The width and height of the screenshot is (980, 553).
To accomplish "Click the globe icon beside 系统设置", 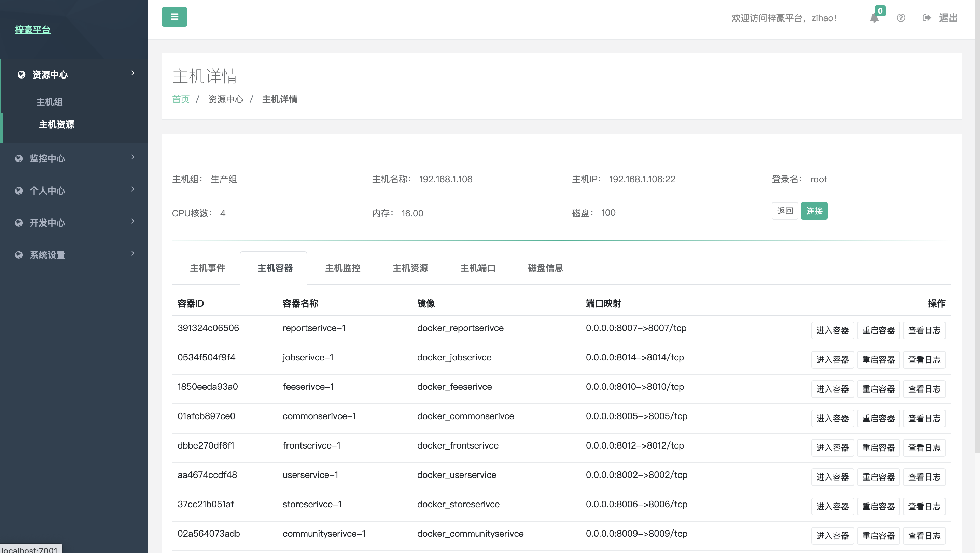I will tap(19, 255).
